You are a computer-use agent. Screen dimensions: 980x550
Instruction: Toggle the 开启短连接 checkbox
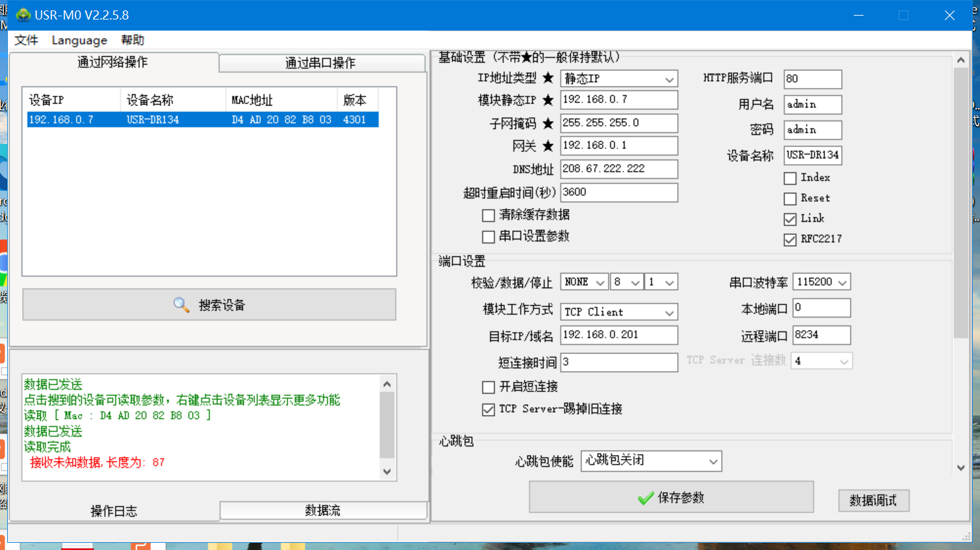coord(488,387)
